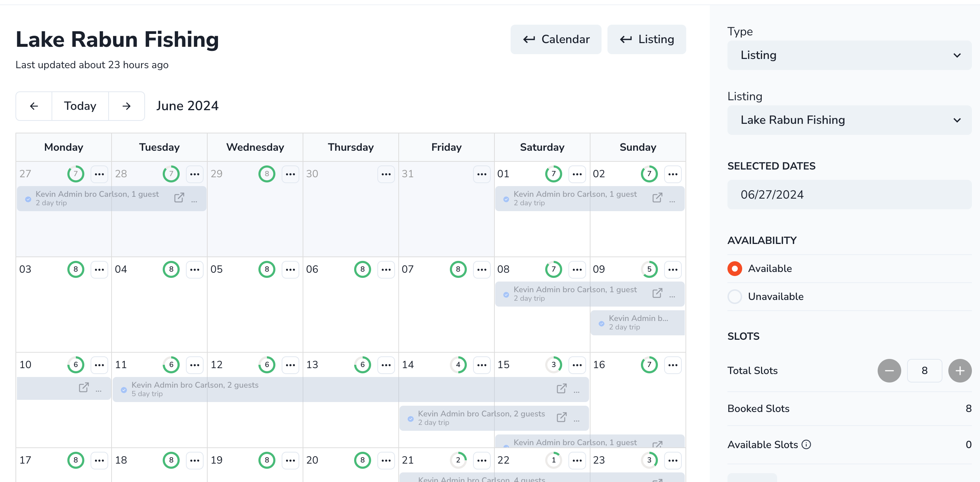Click Available Slots info icon
Screen dimensions: 980x482
pos(806,444)
